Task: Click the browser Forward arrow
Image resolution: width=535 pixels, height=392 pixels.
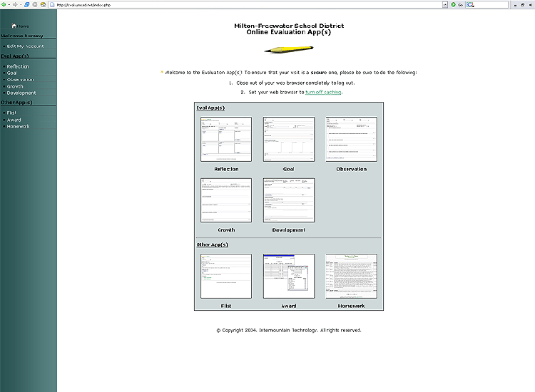Action: (15, 5)
